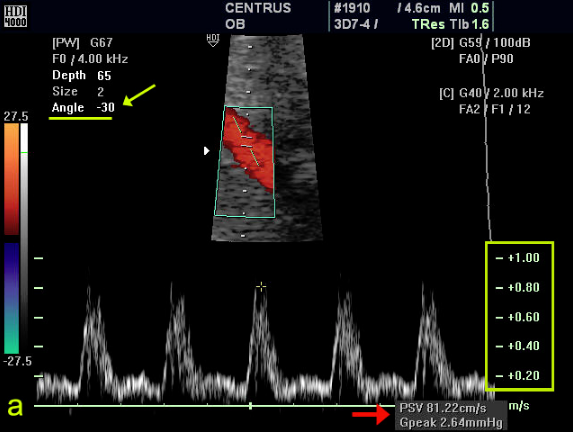
Task: Click the HDI probe orientation marker
Action: tap(213, 40)
